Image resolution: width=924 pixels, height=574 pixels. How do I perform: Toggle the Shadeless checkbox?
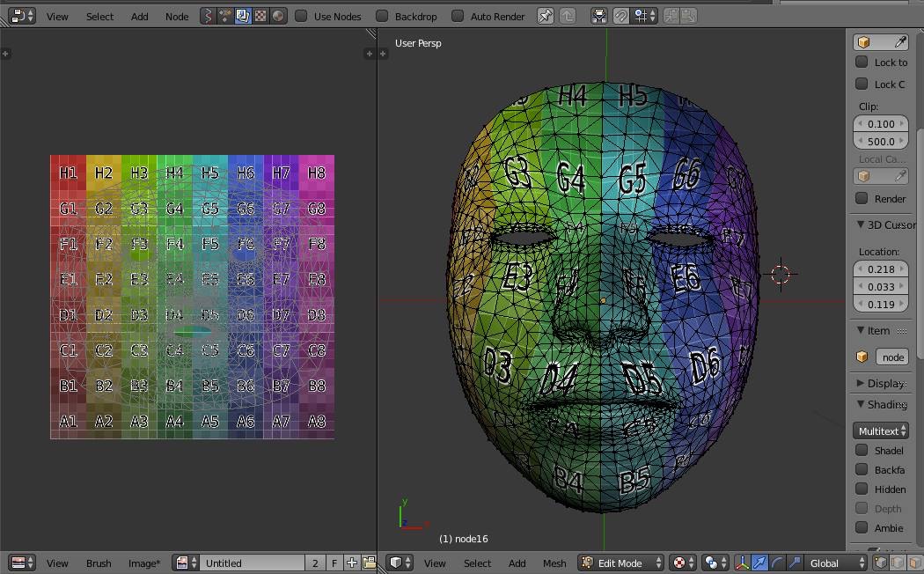[x=862, y=450]
